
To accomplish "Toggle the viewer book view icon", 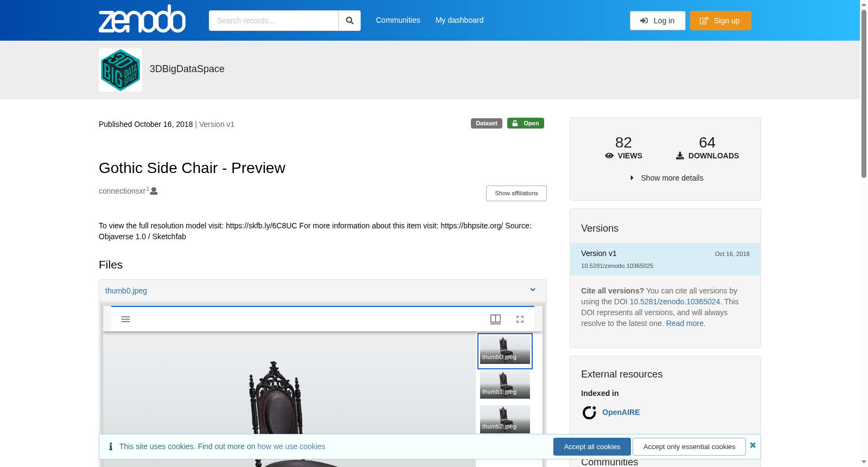I will [495, 319].
